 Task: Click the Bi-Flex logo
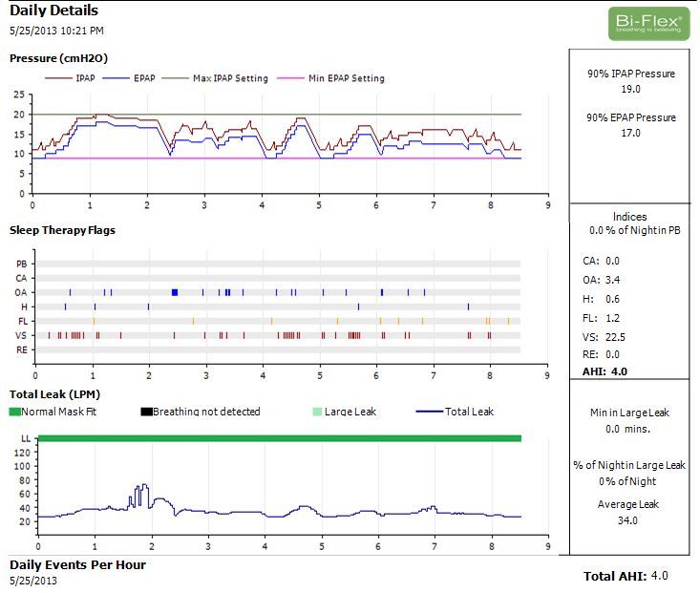pos(648,24)
